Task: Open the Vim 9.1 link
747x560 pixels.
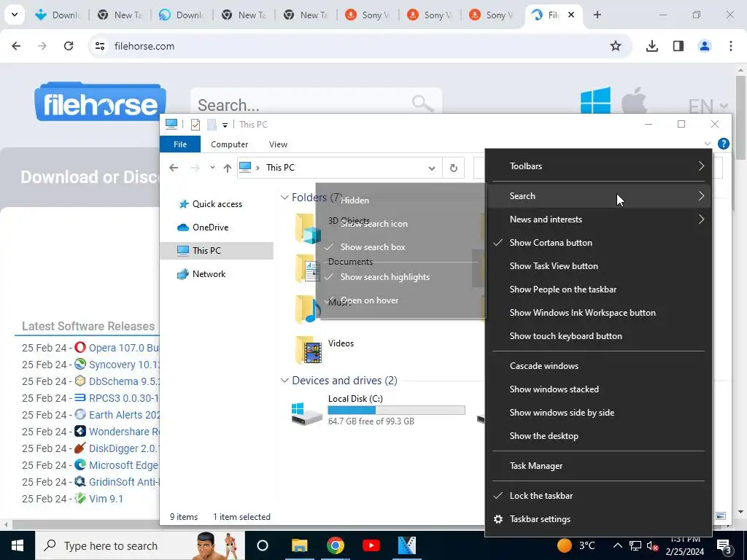Action: pos(106,499)
